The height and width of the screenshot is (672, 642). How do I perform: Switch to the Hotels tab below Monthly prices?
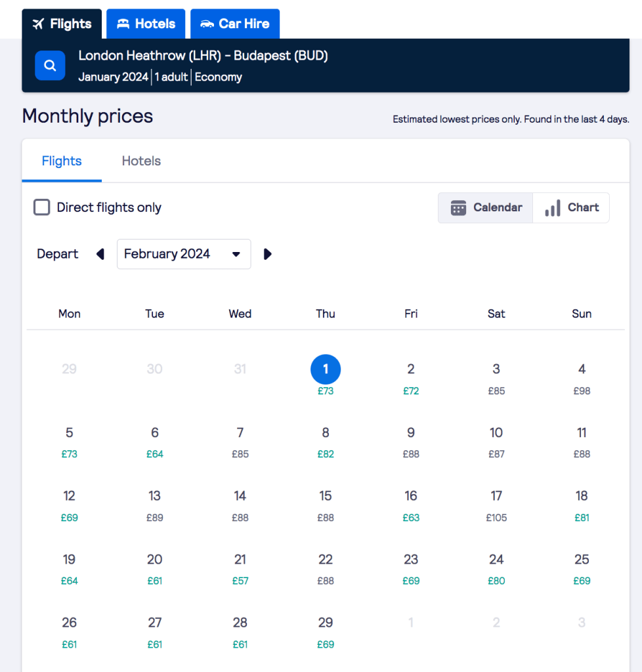[140, 161]
